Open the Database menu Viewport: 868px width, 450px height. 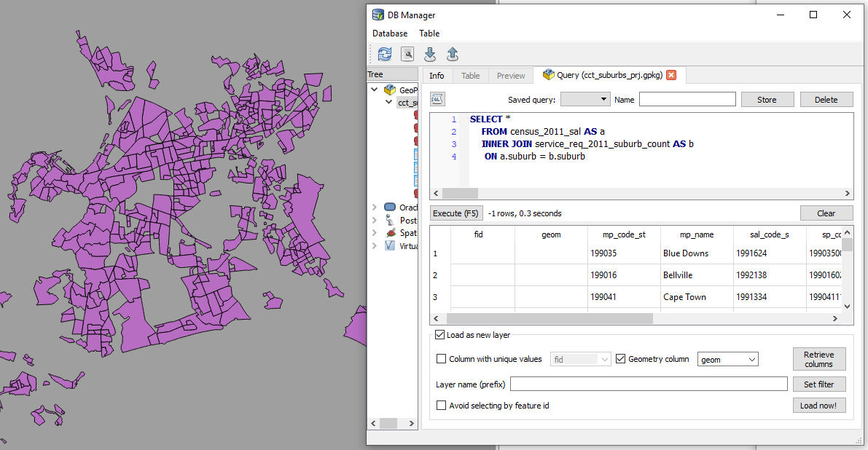(x=390, y=33)
